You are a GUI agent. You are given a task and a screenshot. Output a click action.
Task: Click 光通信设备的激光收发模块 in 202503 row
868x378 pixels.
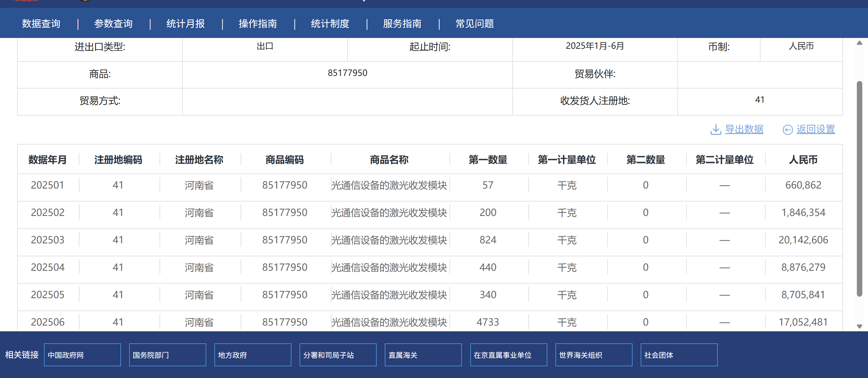pyautogui.click(x=389, y=240)
